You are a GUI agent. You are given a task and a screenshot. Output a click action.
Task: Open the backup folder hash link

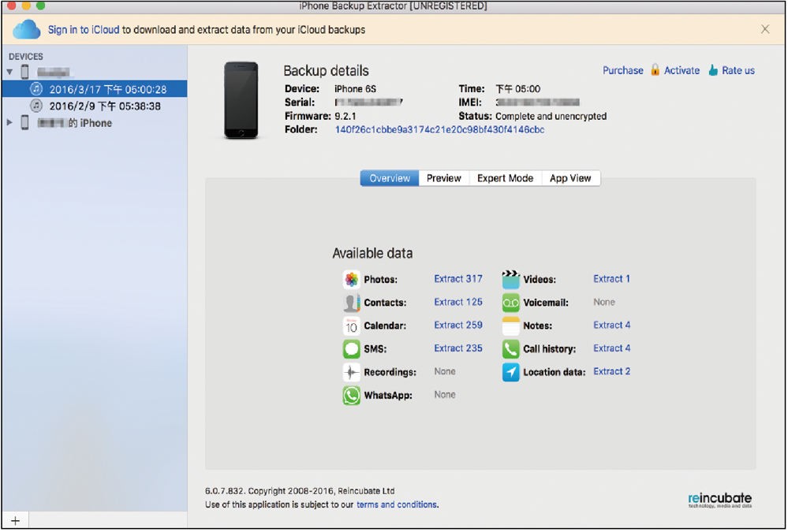[x=439, y=129]
